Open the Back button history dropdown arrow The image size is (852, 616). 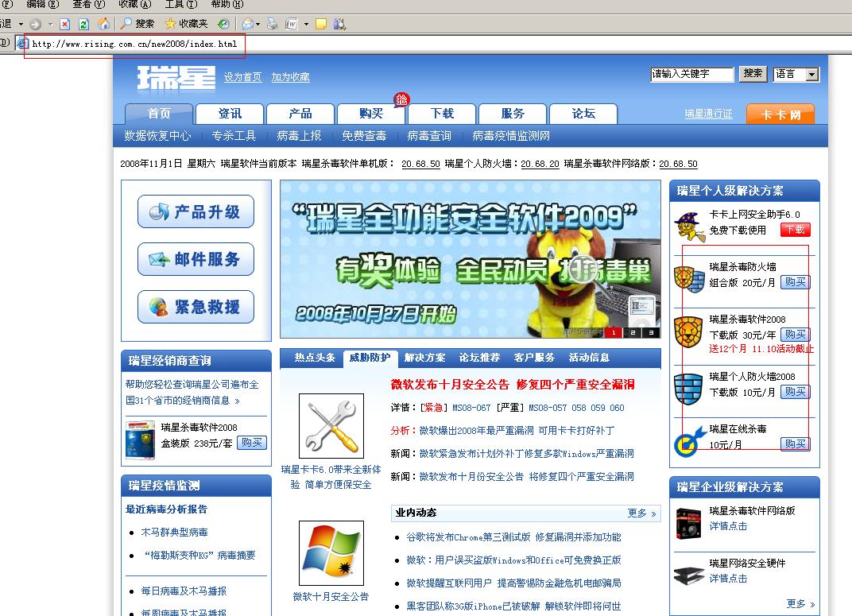pyautogui.click(x=21, y=24)
